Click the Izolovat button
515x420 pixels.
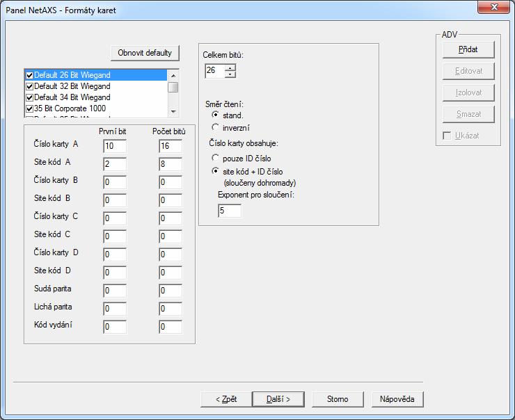coord(468,93)
